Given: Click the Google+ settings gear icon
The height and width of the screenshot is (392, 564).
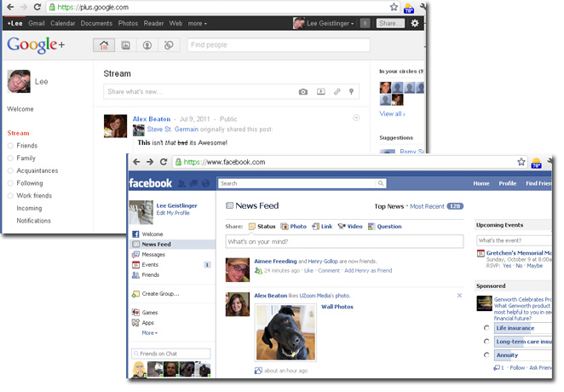Looking at the screenshot, I should pos(415,23).
